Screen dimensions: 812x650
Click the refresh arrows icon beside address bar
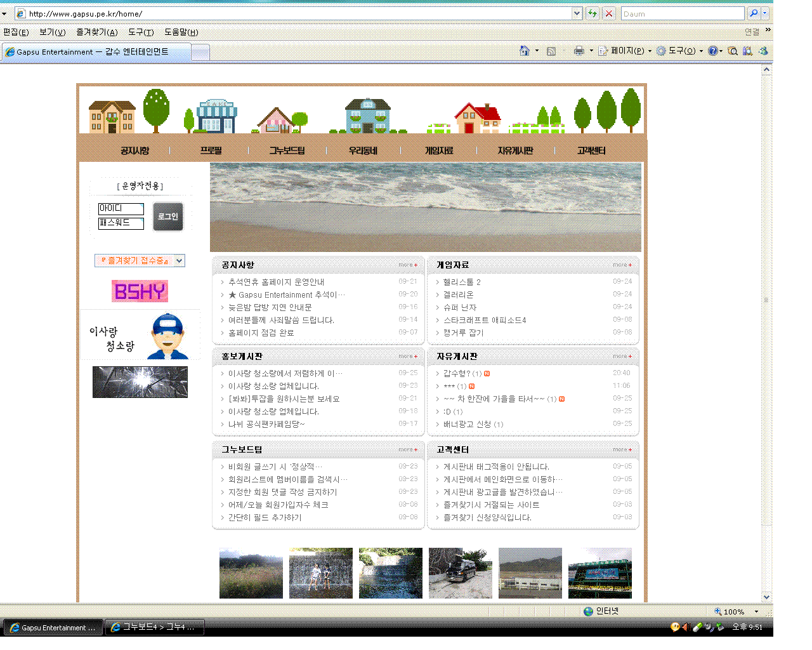(x=593, y=13)
